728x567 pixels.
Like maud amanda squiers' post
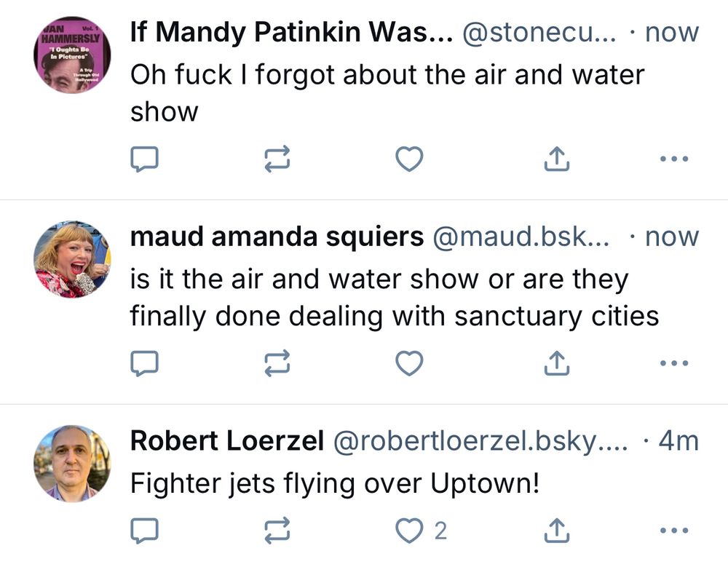pos(409,362)
